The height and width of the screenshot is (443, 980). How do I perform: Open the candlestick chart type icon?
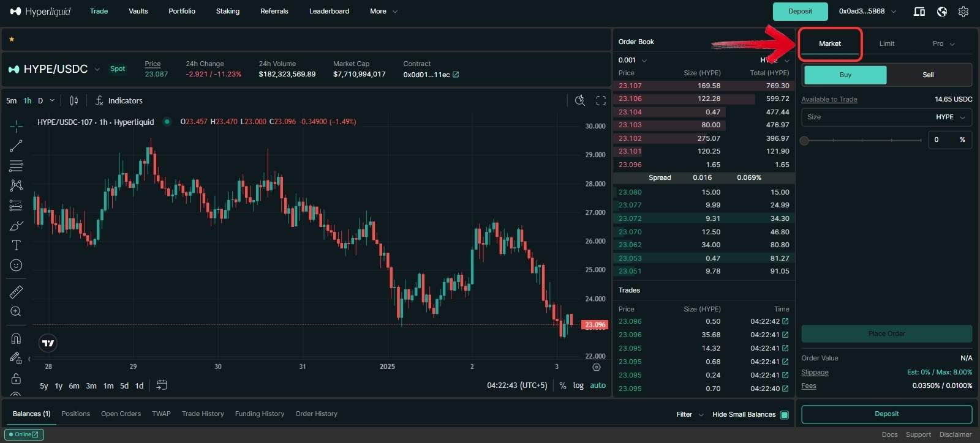(73, 100)
